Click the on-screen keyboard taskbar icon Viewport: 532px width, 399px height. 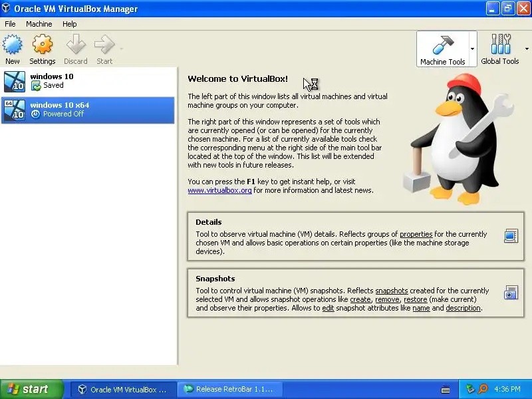[x=446, y=390]
